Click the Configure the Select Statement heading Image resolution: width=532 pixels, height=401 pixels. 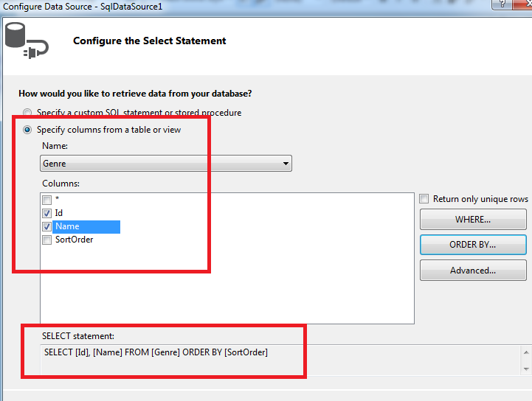150,41
